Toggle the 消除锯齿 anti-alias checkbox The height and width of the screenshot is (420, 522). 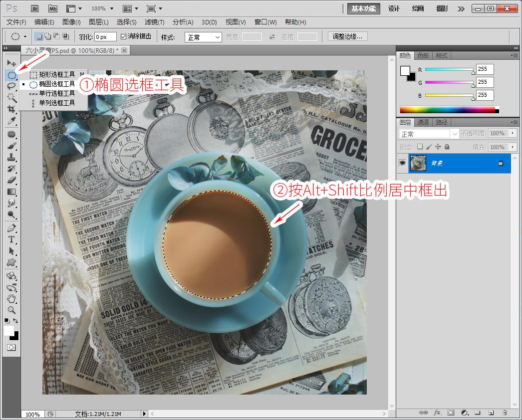click(124, 37)
